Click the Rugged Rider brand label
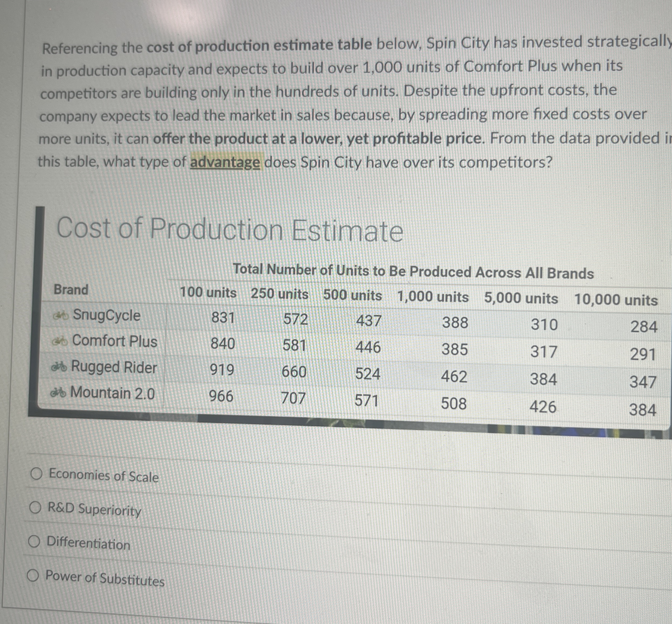This screenshot has width=672, height=624. [x=114, y=367]
